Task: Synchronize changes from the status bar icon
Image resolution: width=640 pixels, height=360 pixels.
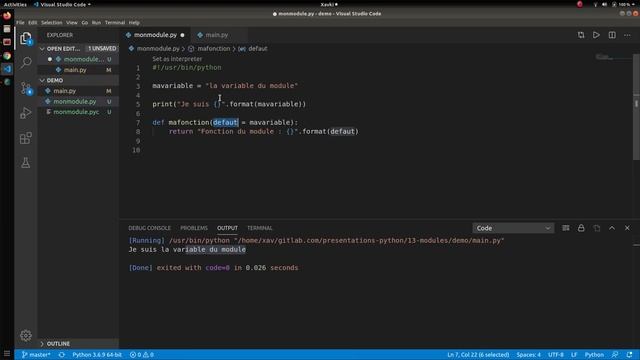Action: [62, 355]
